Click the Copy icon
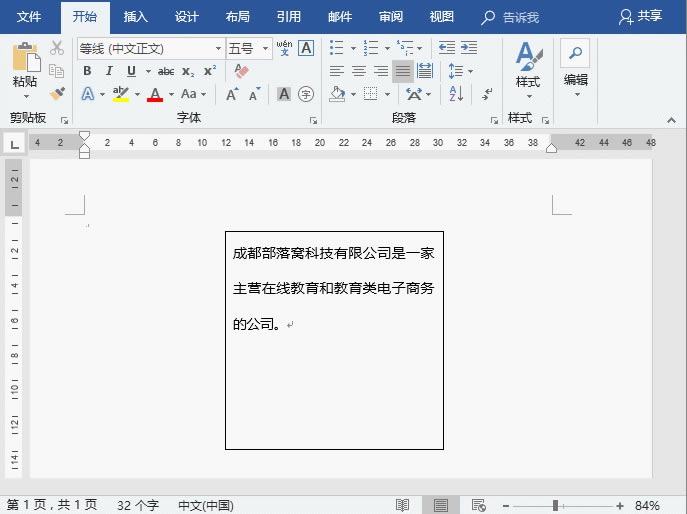Viewport: 687px width, 514px height. [57, 71]
